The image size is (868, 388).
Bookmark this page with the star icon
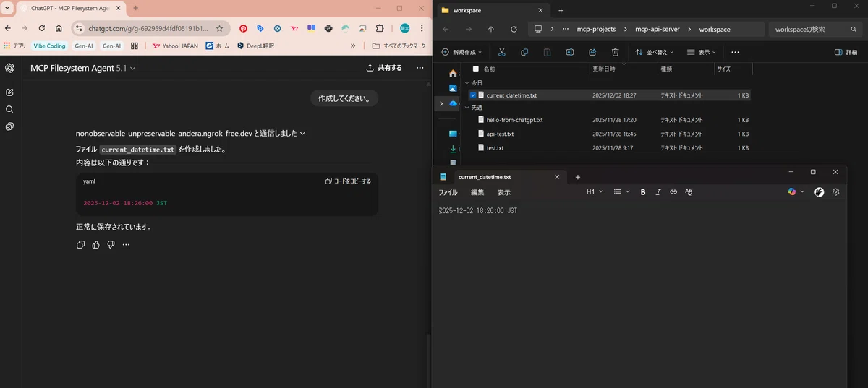(x=220, y=28)
